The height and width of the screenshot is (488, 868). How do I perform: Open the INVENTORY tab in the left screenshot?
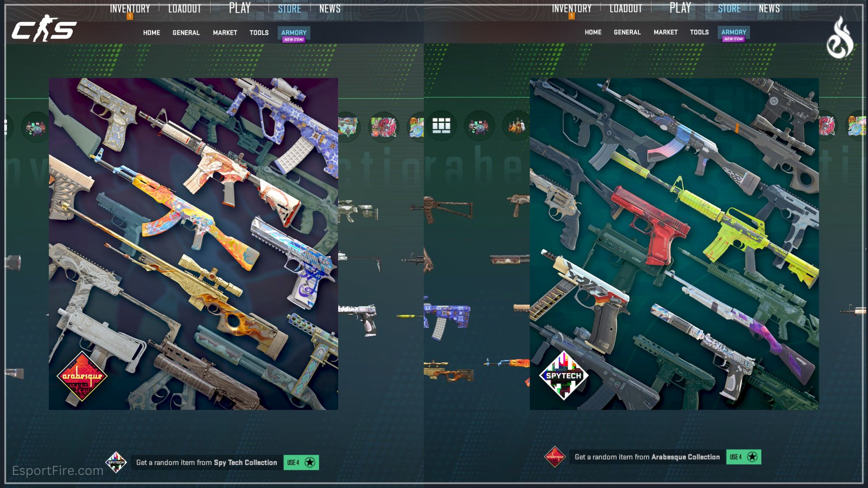[x=130, y=8]
